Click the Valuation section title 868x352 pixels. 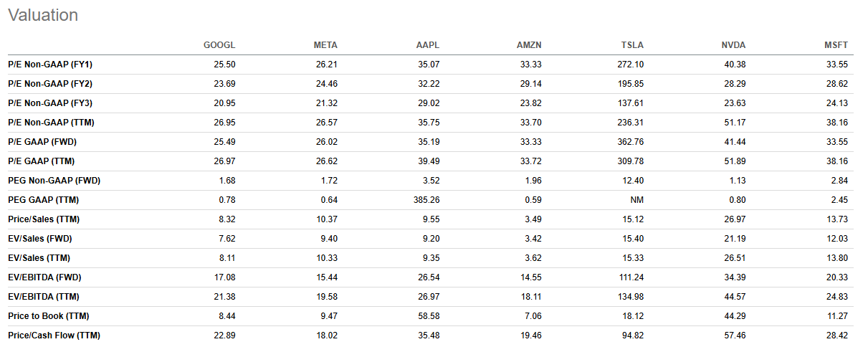(x=43, y=15)
